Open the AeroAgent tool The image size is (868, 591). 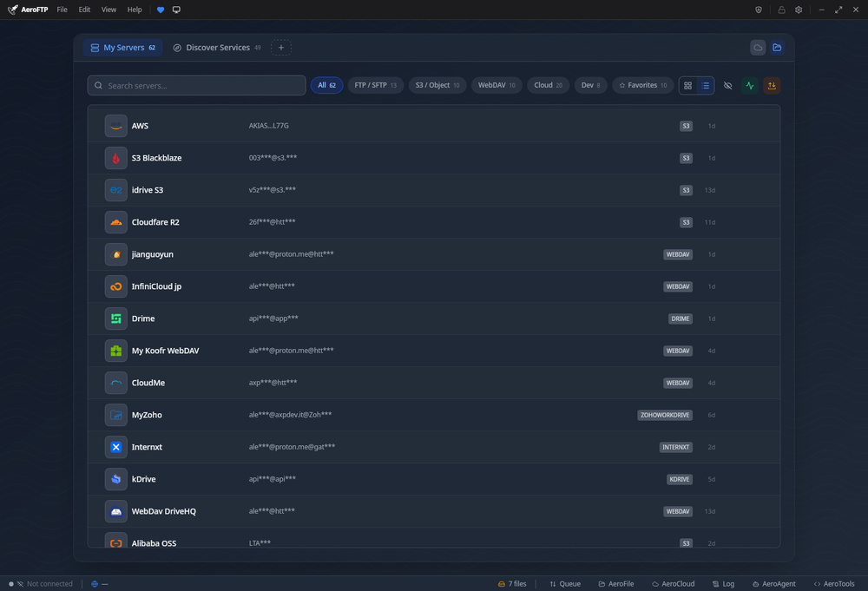773,583
